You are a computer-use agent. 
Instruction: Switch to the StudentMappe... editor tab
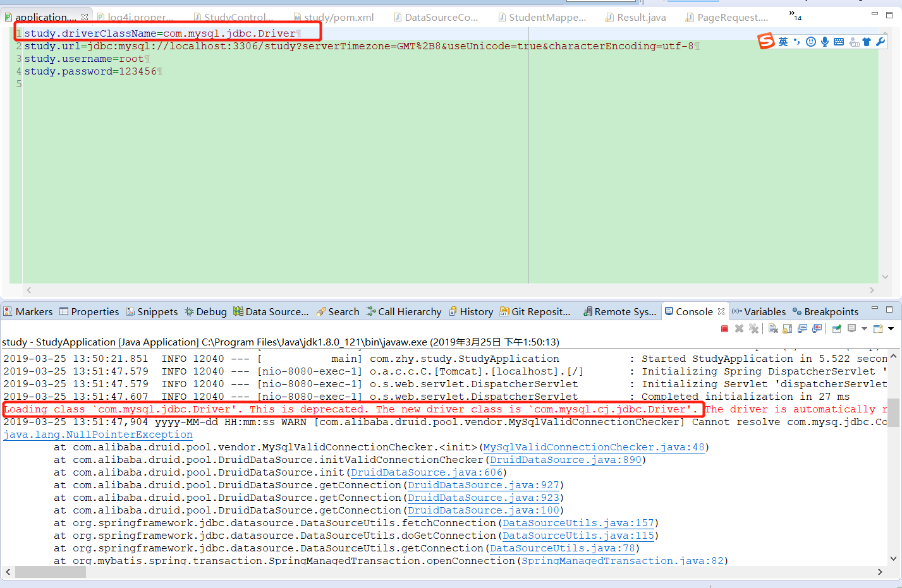(542, 17)
